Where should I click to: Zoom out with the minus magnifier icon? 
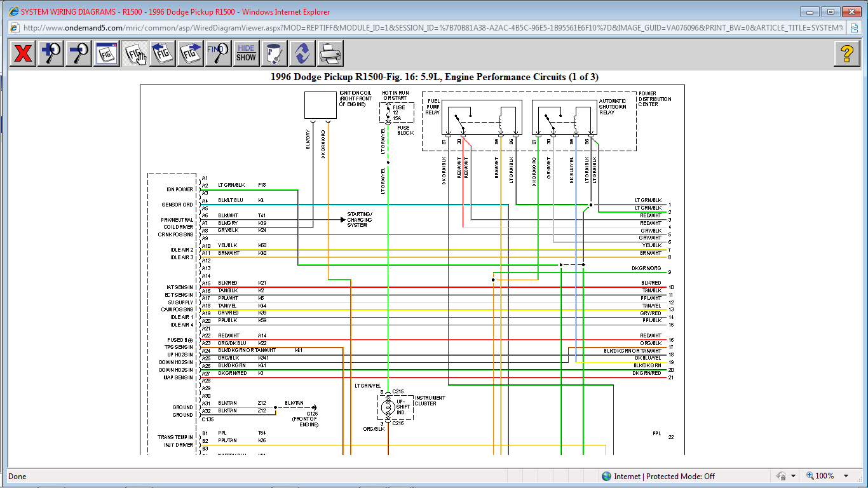(79, 53)
